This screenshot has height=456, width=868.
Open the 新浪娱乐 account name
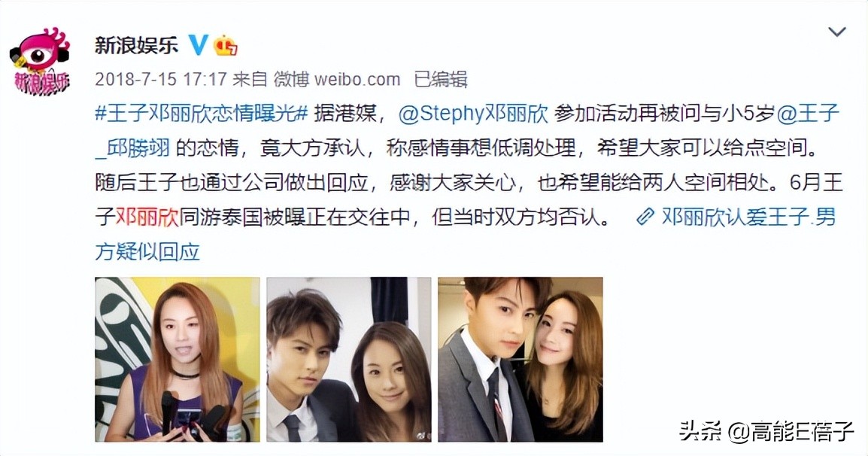[x=137, y=45]
